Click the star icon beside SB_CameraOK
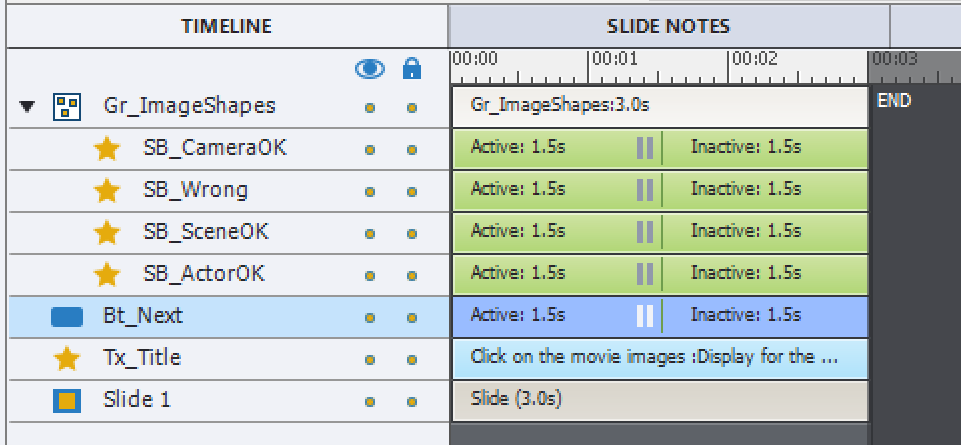This screenshot has width=961, height=445. pyautogui.click(x=106, y=148)
